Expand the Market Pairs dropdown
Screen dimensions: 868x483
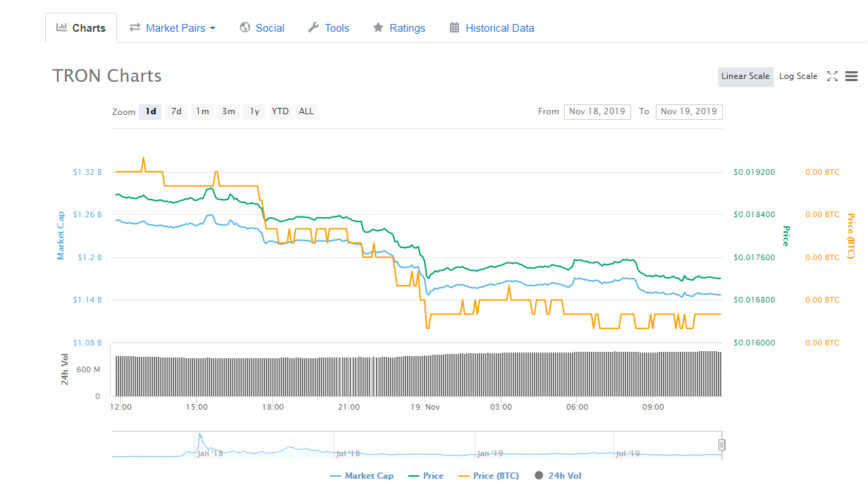click(172, 28)
